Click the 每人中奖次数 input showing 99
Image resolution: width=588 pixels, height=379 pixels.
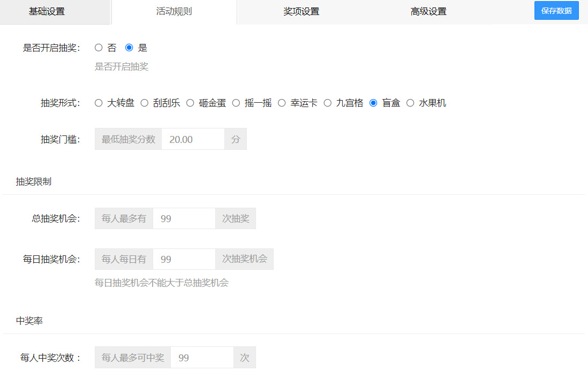point(202,357)
